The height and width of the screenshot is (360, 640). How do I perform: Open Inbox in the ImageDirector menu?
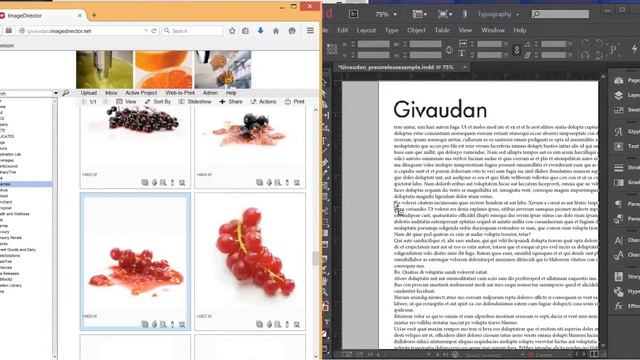[x=111, y=93]
